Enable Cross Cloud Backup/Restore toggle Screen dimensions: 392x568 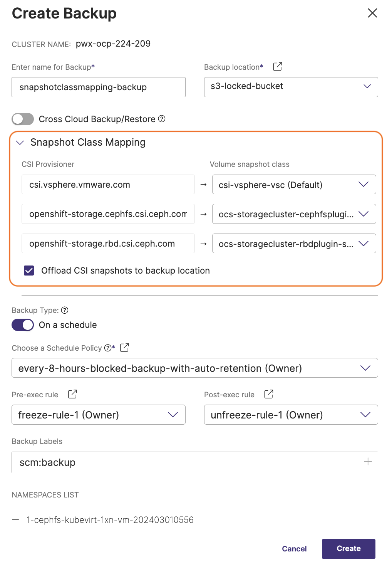pos(23,119)
